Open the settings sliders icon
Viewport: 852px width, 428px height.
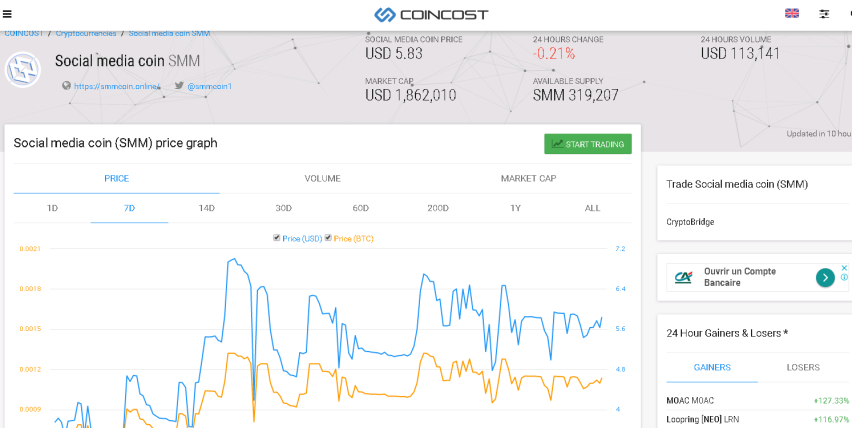[824, 15]
